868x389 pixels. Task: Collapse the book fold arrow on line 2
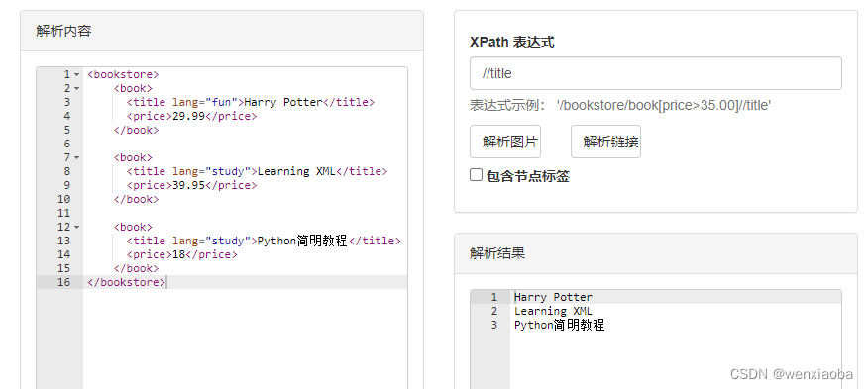(x=76, y=88)
